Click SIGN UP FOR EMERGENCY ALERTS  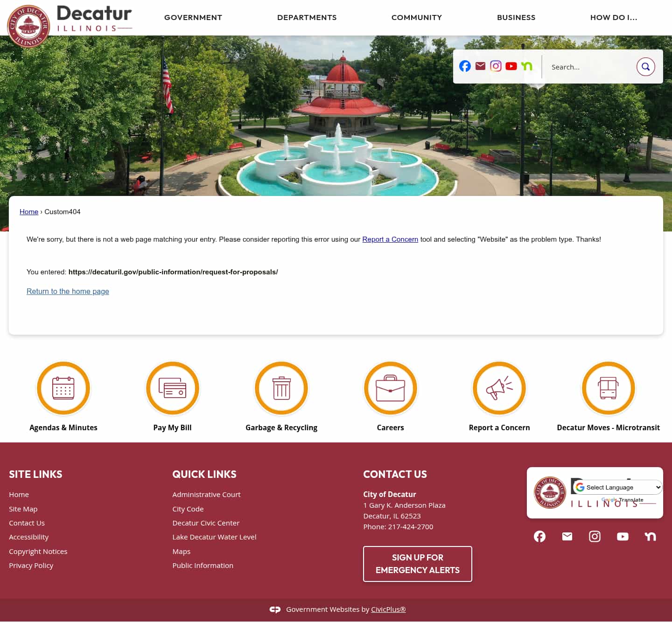click(x=417, y=564)
